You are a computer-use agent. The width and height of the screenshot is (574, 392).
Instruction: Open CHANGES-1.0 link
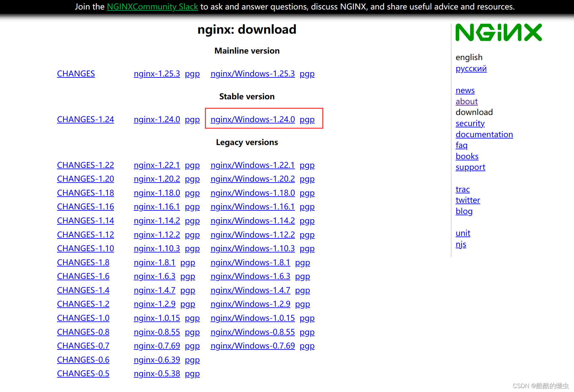tap(83, 318)
